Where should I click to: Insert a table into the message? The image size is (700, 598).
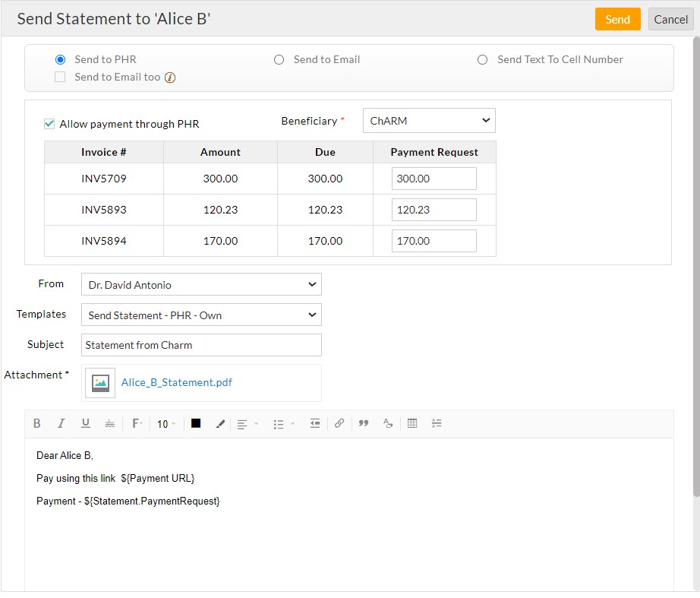[x=412, y=424]
